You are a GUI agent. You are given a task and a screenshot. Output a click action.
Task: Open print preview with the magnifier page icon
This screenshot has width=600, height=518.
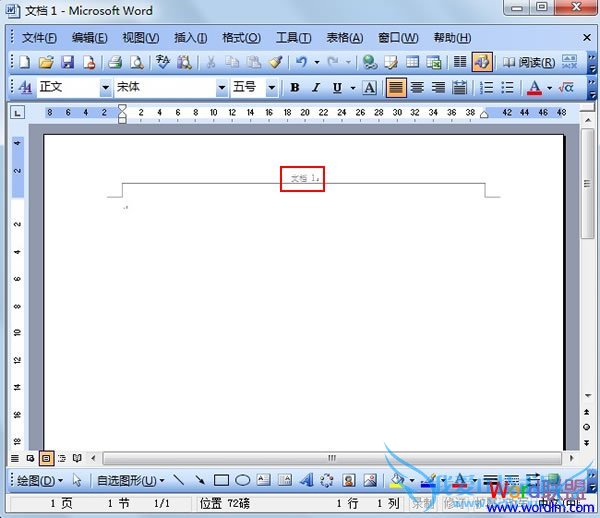(137, 62)
